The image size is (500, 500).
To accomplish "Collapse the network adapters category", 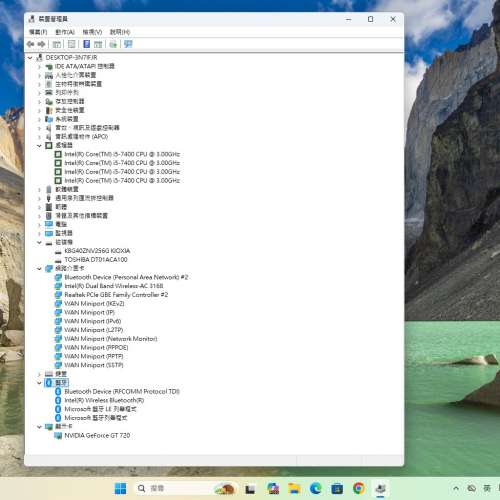I will 39,268.
